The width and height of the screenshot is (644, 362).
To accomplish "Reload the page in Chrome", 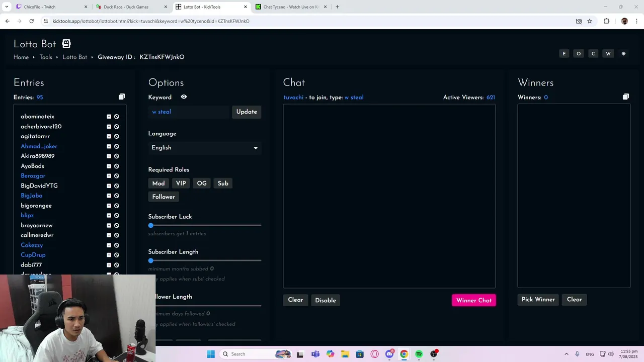I will coord(31,21).
